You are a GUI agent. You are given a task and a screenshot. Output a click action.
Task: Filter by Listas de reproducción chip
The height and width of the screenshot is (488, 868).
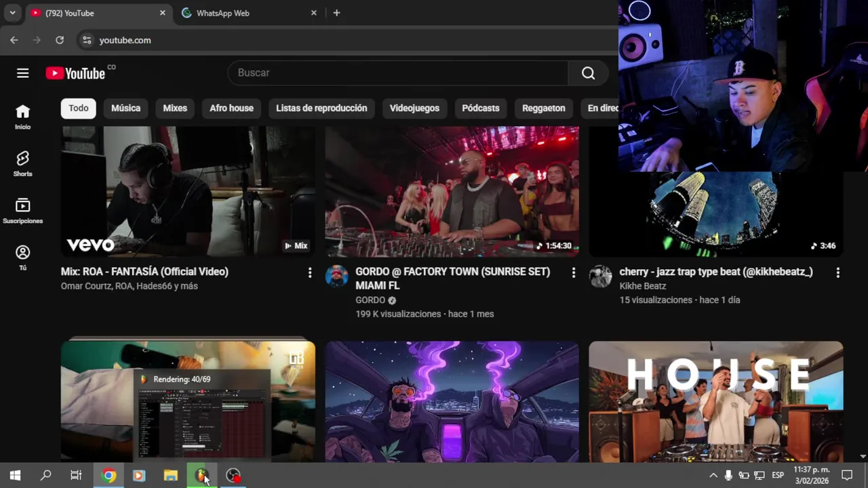tap(321, 108)
